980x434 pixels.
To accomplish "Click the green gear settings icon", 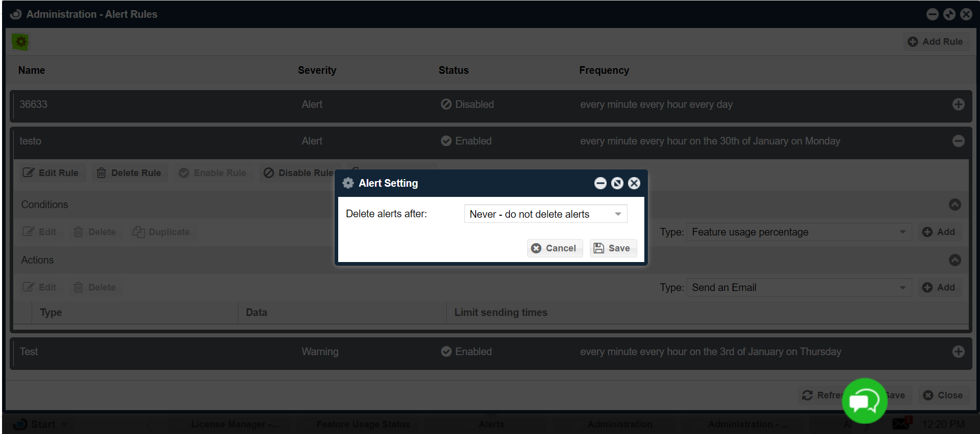I will click(20, 42).
